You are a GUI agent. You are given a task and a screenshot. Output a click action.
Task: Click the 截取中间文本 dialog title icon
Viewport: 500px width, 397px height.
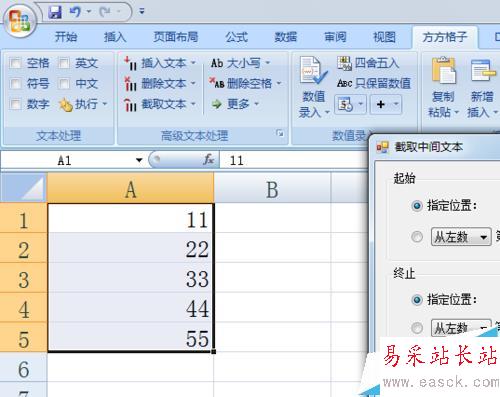click(382, 147)
